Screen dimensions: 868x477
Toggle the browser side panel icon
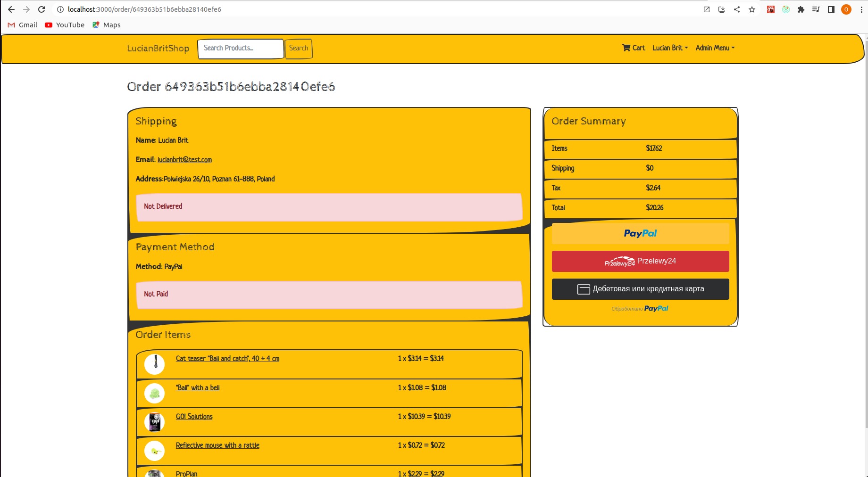click(x=831, y=9)
